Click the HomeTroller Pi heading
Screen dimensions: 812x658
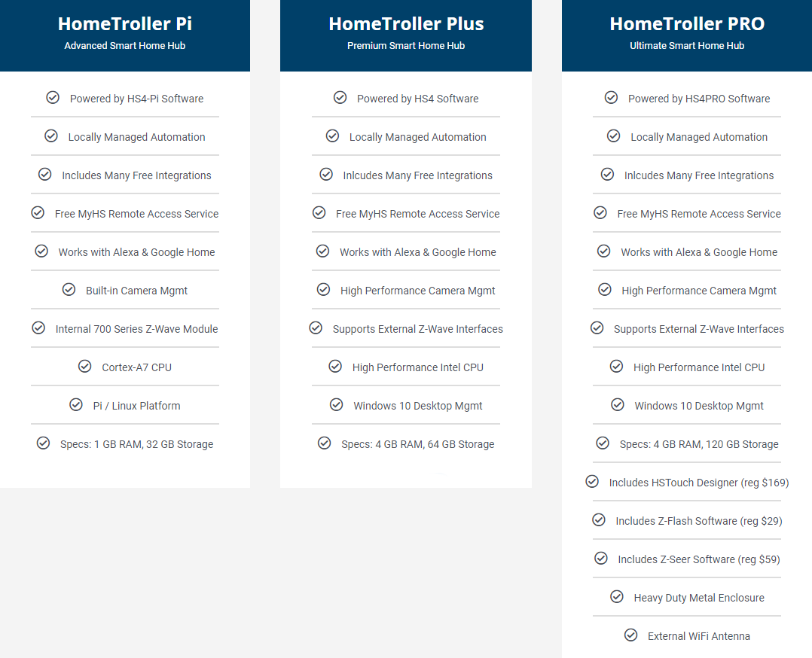point(125,24)
